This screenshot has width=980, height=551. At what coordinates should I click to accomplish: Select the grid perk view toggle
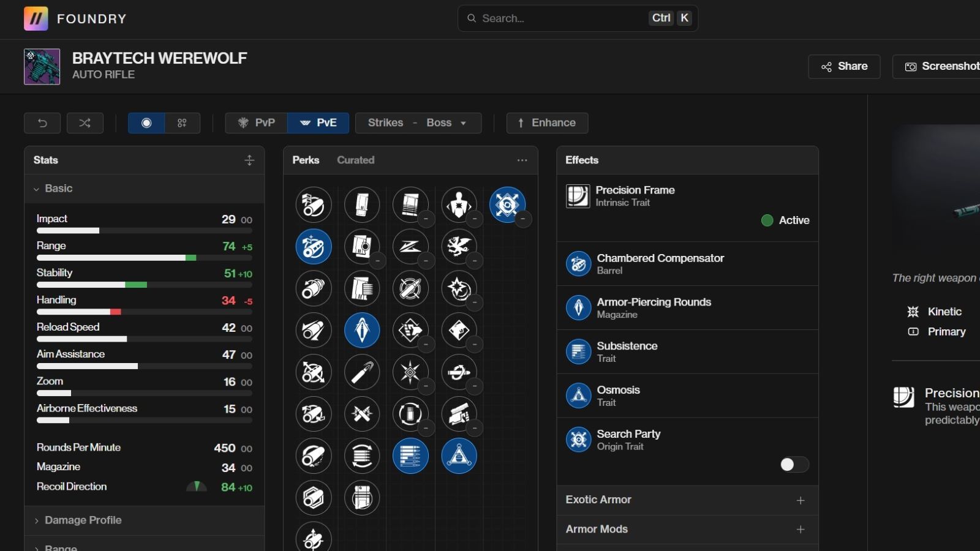pos(182,123)
